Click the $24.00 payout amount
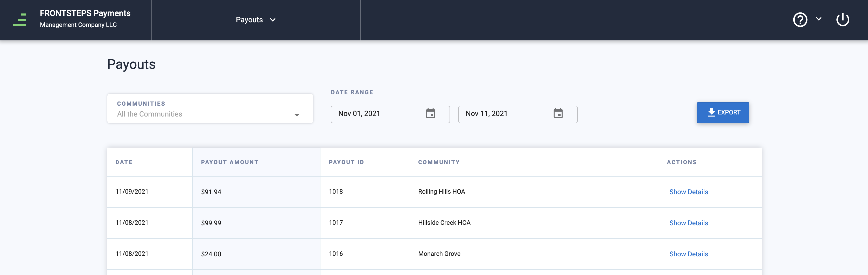 tap(211, 254)
